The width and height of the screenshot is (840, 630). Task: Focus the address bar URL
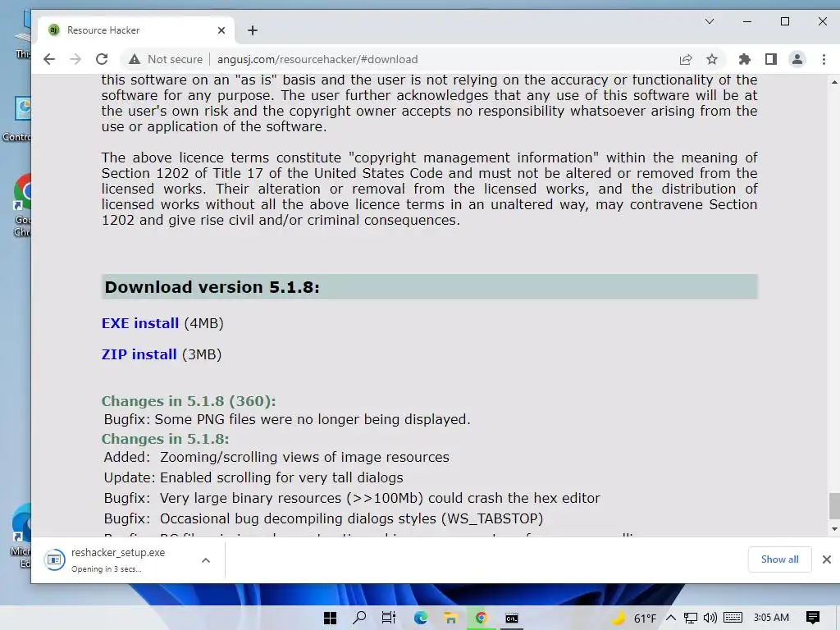pos(317,59)
